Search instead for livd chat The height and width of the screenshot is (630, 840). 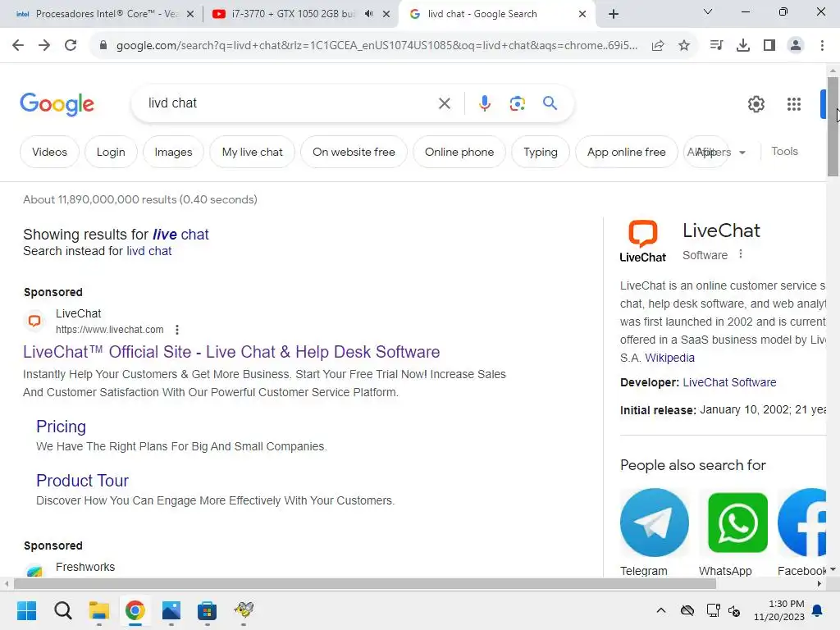click(149, 251)
